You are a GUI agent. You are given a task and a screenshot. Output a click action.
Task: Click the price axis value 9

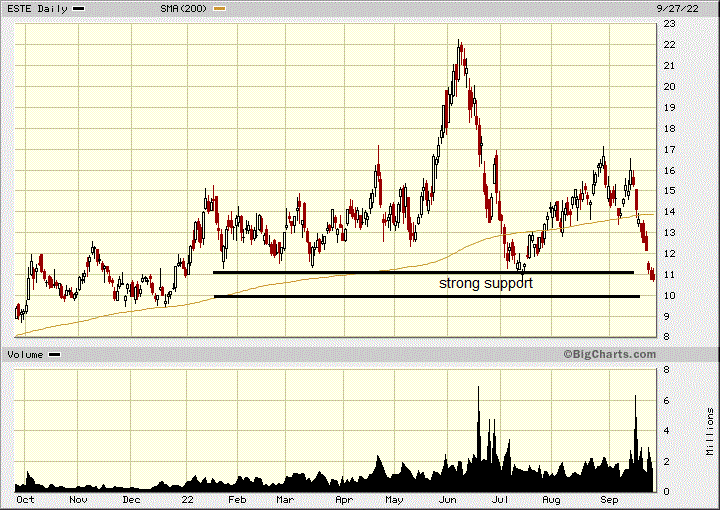coord(667,316)
